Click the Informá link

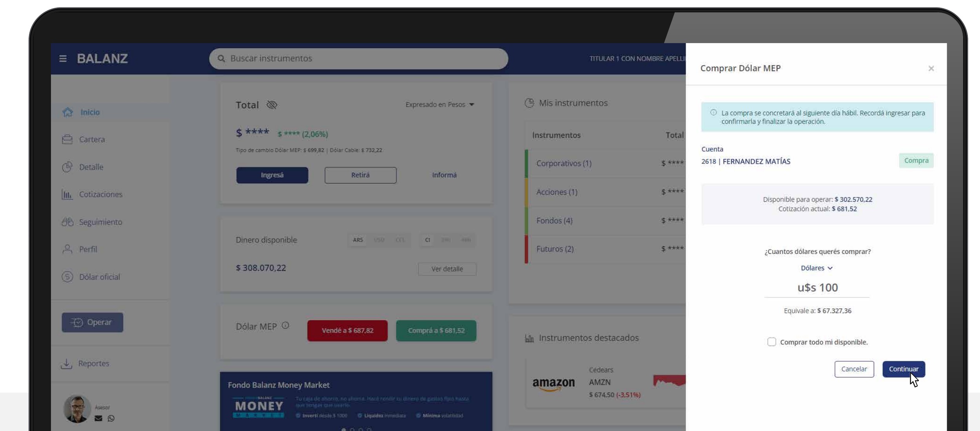point(444,175)
